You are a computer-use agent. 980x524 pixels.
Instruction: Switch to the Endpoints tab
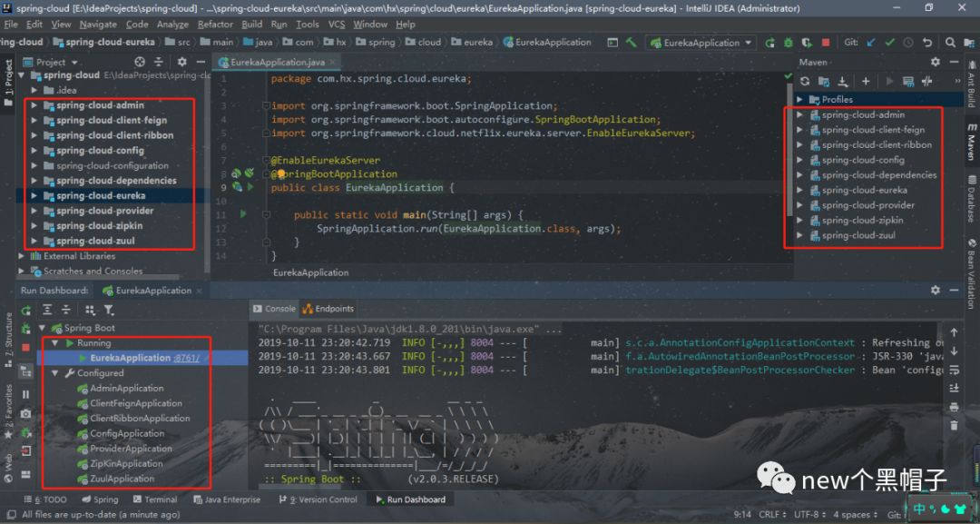[x=328, y=309]
